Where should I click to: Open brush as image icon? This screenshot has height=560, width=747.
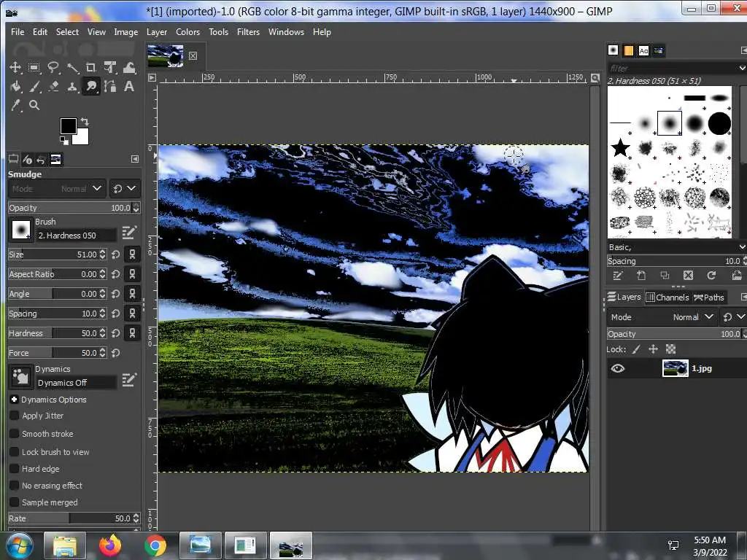tap(737, 275)
